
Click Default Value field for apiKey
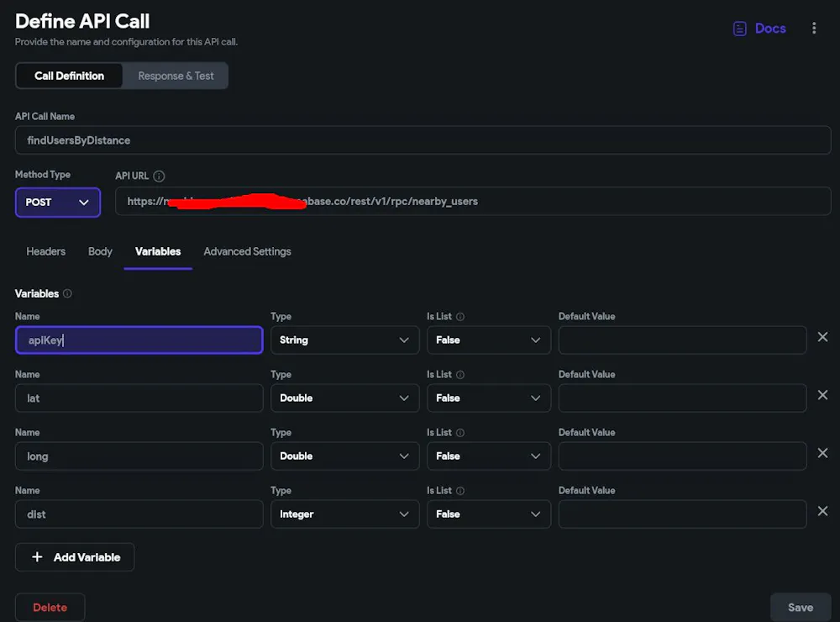coord(682,340)
